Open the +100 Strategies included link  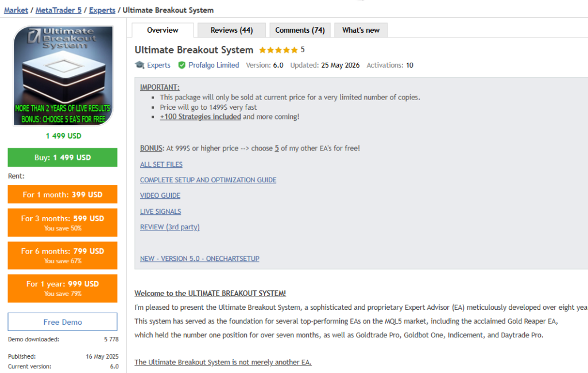[200, 117]
